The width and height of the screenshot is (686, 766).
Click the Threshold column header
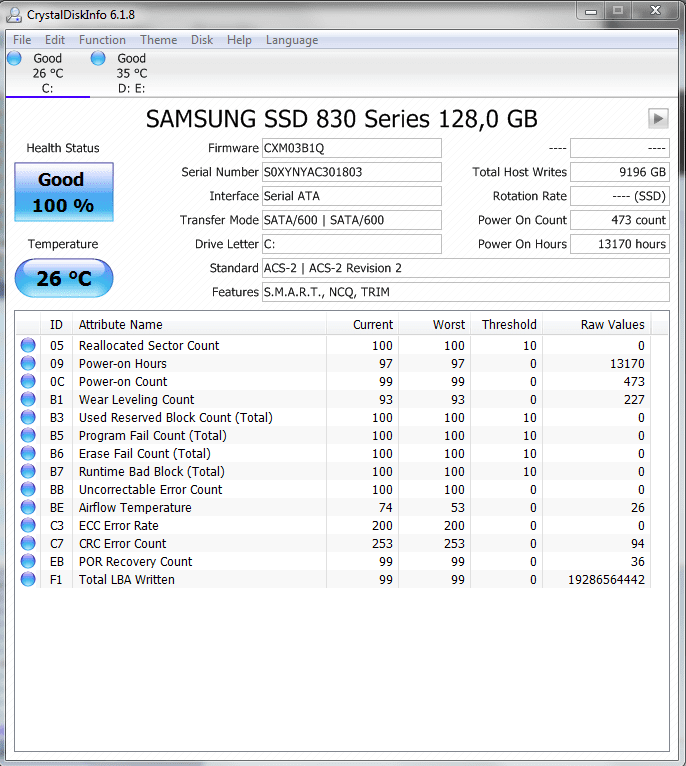506,324
